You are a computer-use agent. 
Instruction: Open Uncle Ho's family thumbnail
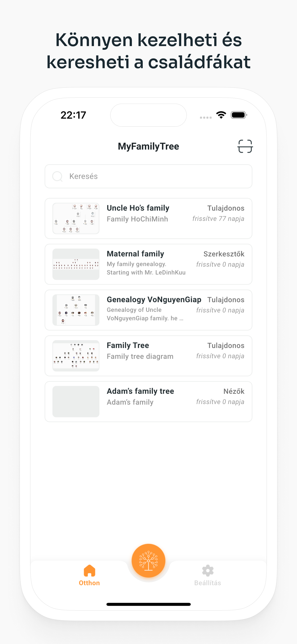(x=76, y=219)
